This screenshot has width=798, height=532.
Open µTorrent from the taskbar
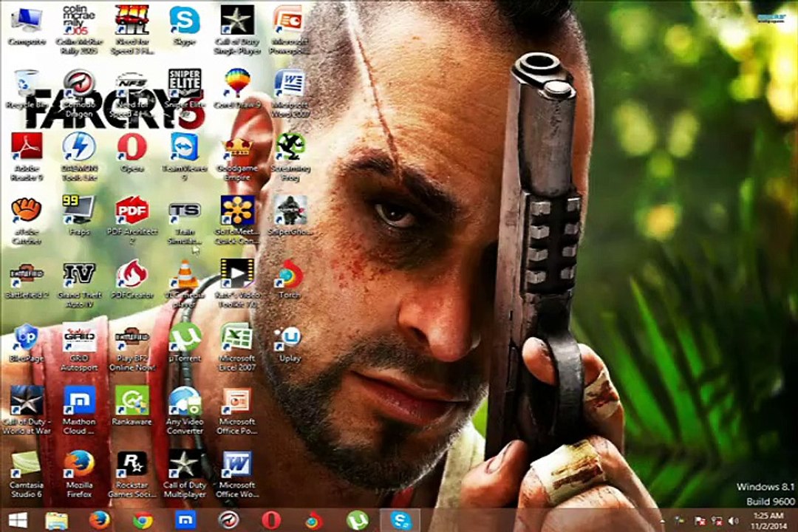(x=358, y=520)
